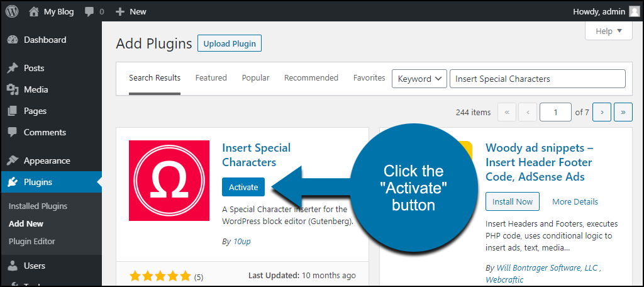The height and width of the screenshot is (287, 644).
Task: Click the Users person icon
Action: (x=13, y=266)
